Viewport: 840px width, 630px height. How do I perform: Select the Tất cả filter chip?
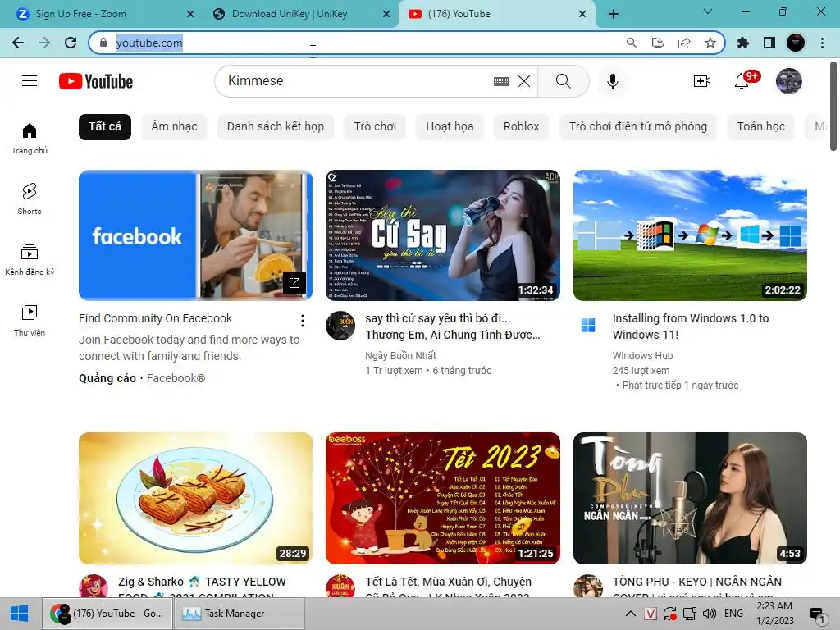click(x=105, y=127)
